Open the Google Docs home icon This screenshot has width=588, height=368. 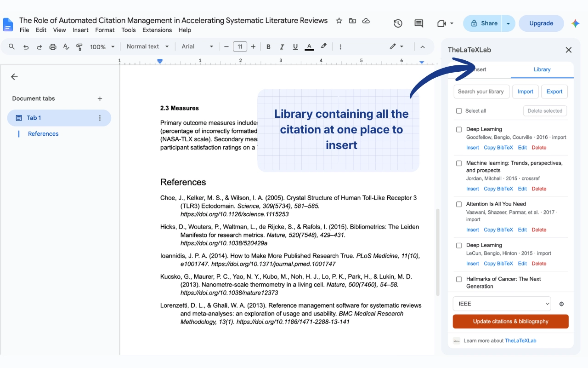(8, 24)
